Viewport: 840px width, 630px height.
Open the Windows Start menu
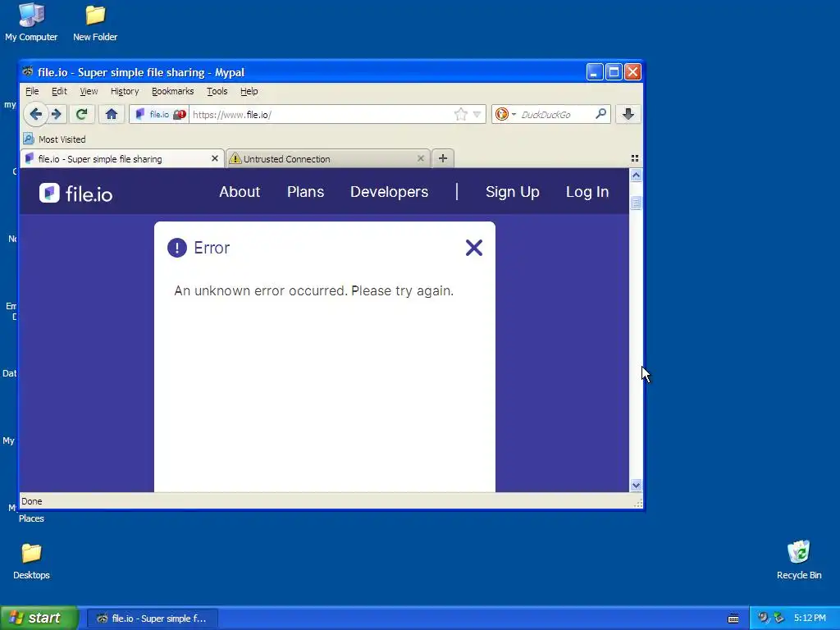pyautogui.click(x=39, y=619)
